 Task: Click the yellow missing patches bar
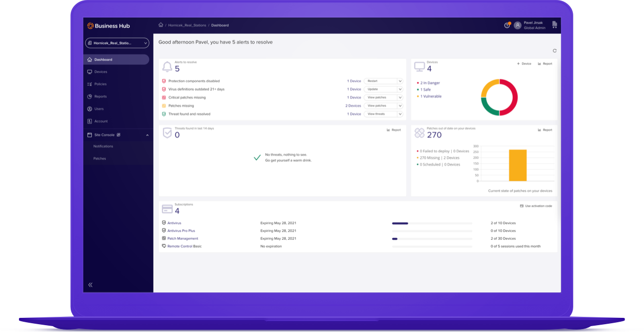pos(518,165)
